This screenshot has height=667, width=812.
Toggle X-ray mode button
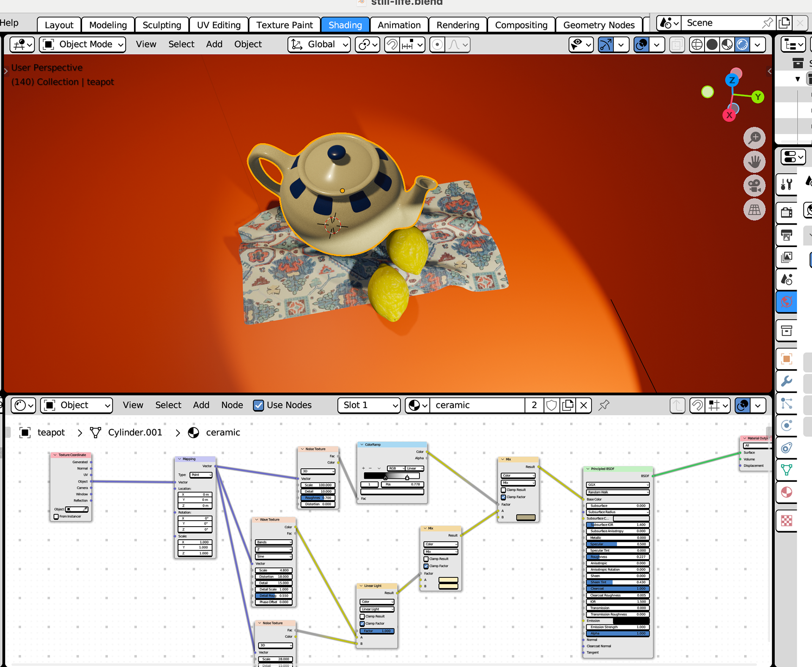(677, 44)
